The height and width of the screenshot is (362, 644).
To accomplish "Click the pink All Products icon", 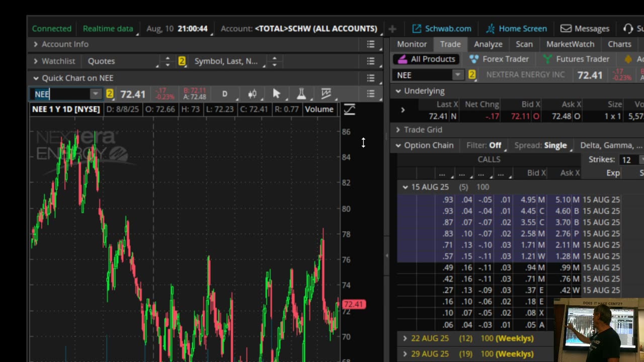I will pos(402,59).
